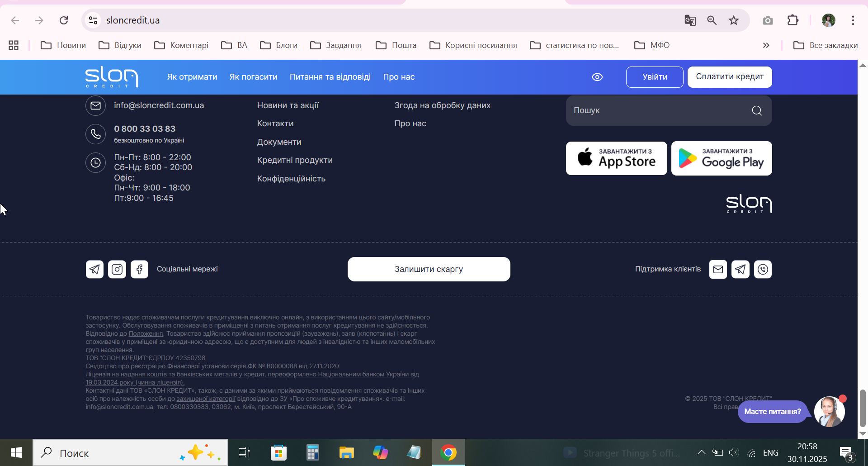Click the Slon Credit footer logo
The width and height of the screenshot is (868, 466).
pos(749,204)
